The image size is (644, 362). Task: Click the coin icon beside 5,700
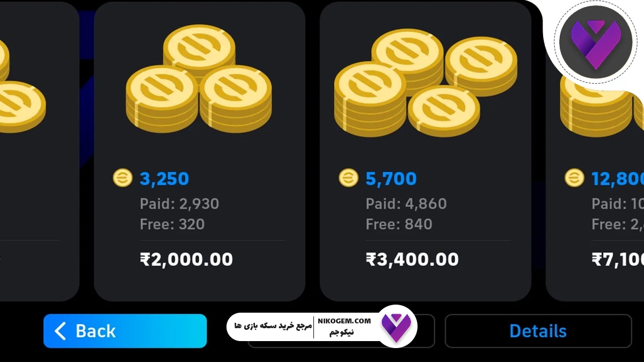[x=348, y=178]
